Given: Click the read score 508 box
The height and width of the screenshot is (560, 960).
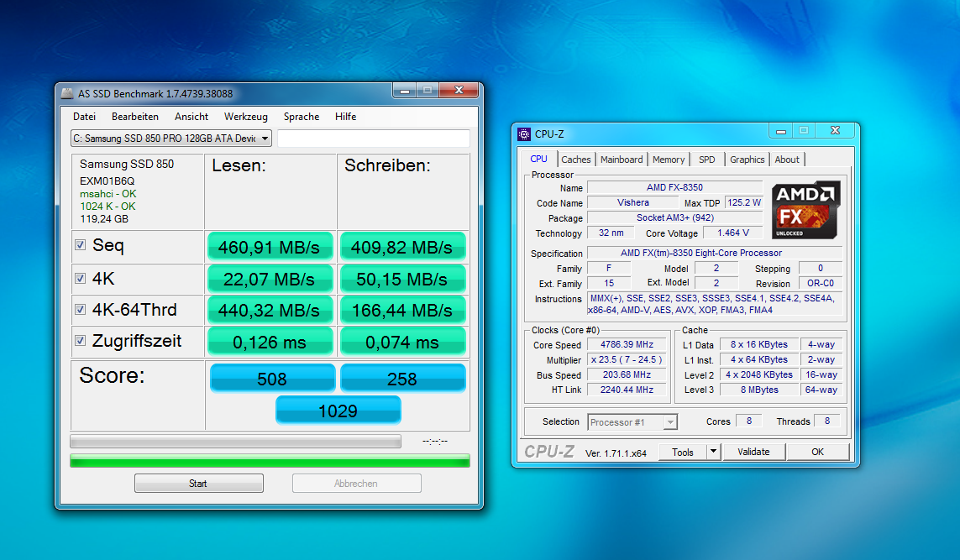Looking at the screenshot, I should click(272, 378).
